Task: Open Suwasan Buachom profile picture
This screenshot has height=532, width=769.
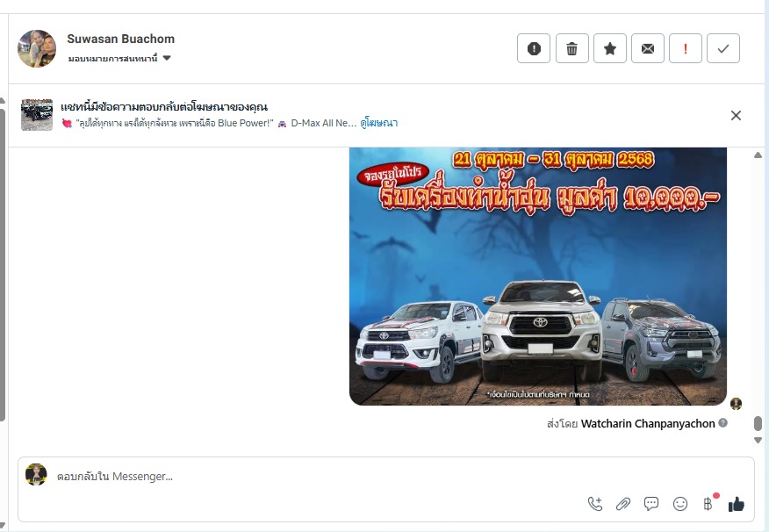Action: 37,48
